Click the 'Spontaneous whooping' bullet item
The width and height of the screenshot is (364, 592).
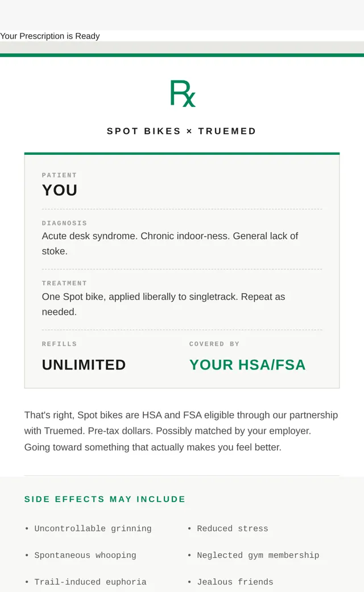(x=85, y=556)
